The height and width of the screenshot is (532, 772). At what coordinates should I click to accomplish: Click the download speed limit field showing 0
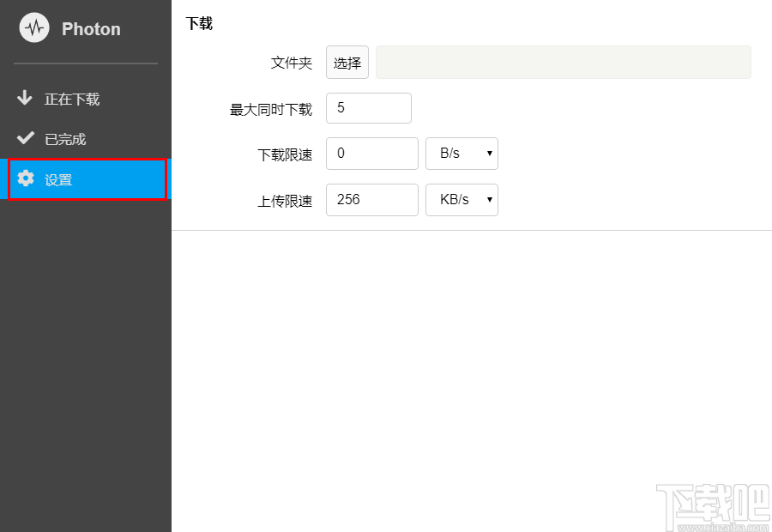[371, 154]
